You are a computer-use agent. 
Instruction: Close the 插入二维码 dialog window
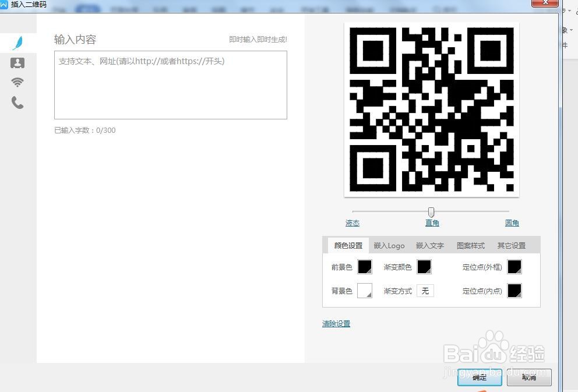click(x=545, y=3)
